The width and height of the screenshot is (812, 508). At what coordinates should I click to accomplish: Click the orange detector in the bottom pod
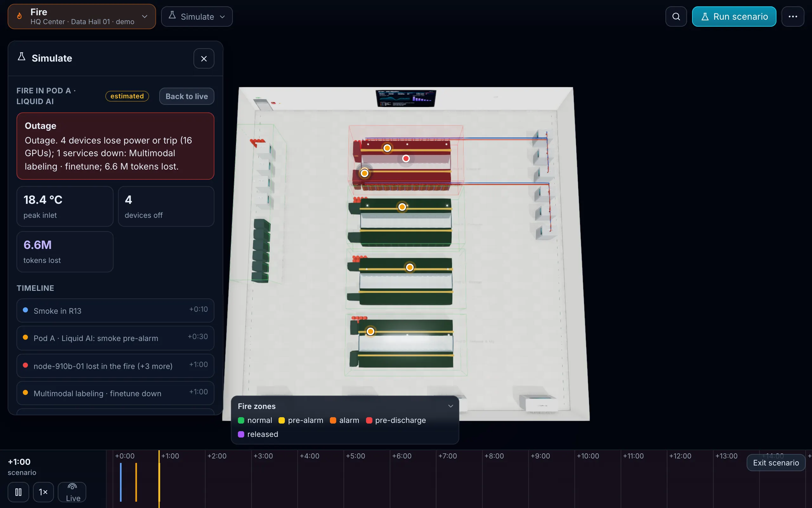pos(370,331)
